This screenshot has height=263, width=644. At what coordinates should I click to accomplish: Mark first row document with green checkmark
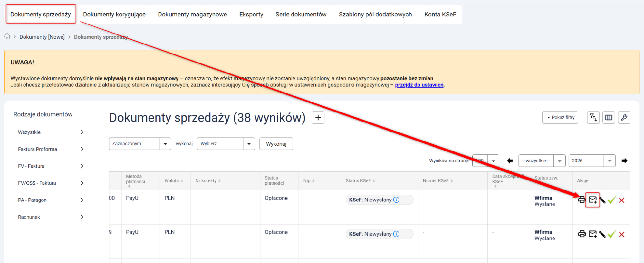pos(612,200)
